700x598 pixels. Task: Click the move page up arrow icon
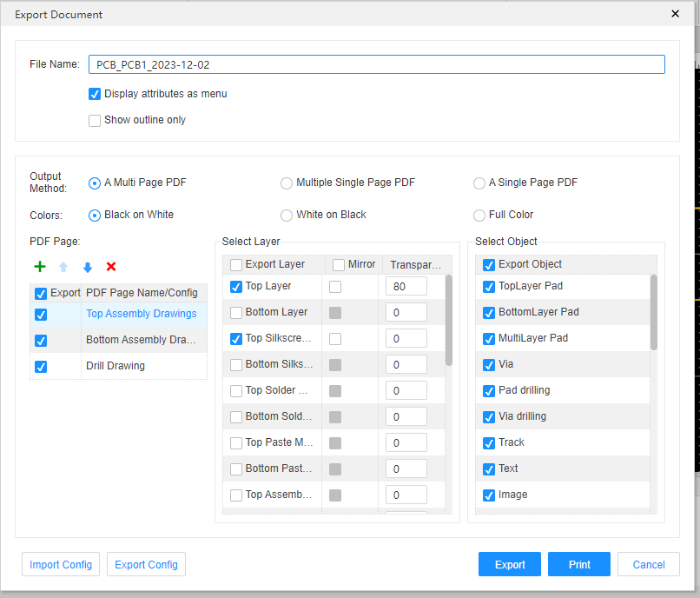[x=63, y=267]
